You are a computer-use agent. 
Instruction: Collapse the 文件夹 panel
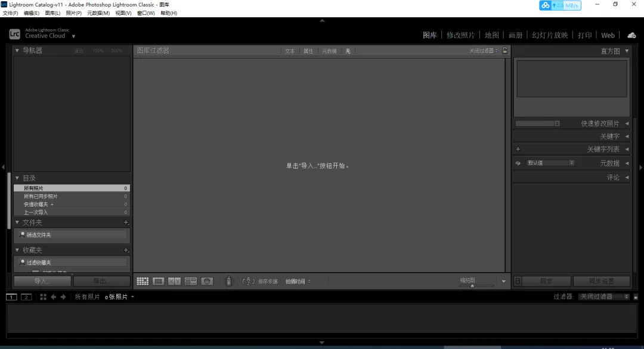tap(17, 222)
